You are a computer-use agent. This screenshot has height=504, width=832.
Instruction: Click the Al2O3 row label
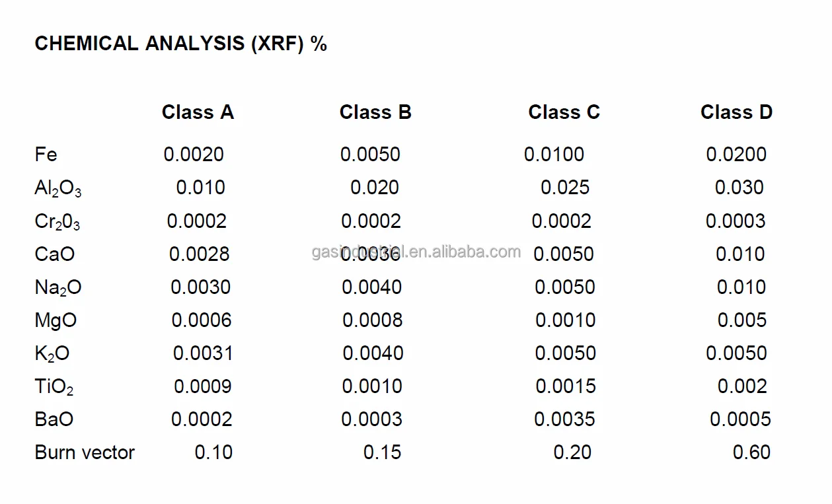(57, 189)
